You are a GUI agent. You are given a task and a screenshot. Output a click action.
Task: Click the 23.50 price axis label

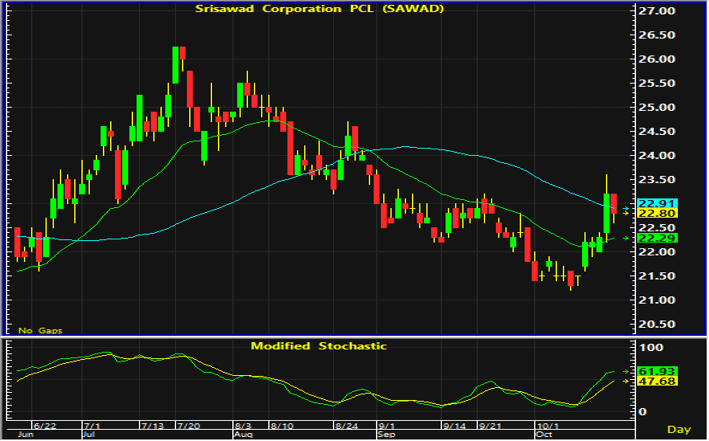(x=657, y=180)
